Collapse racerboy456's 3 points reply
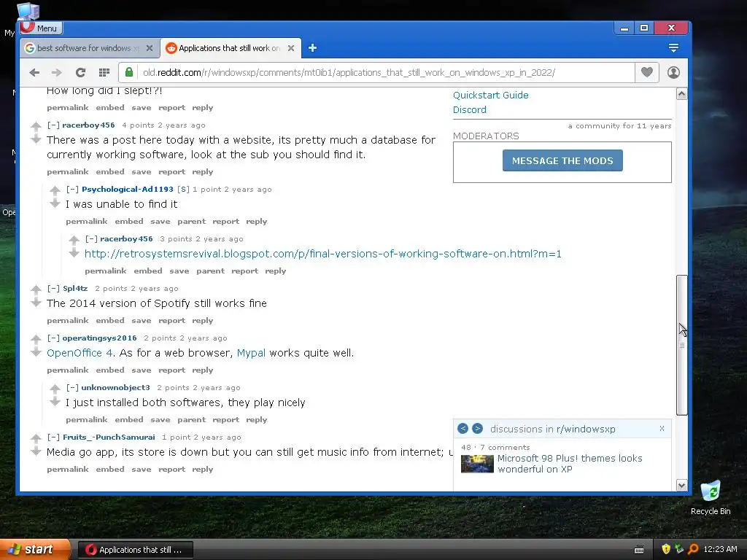747x560 pixels. coord(91,238)
